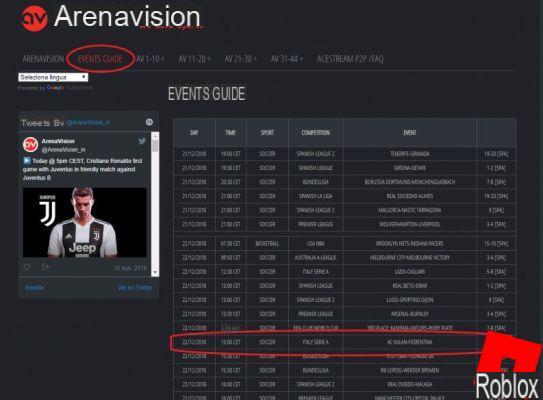Open the Seleziona lingua language dropdown
Screen dimensions: 543x400
click(53, 77)
